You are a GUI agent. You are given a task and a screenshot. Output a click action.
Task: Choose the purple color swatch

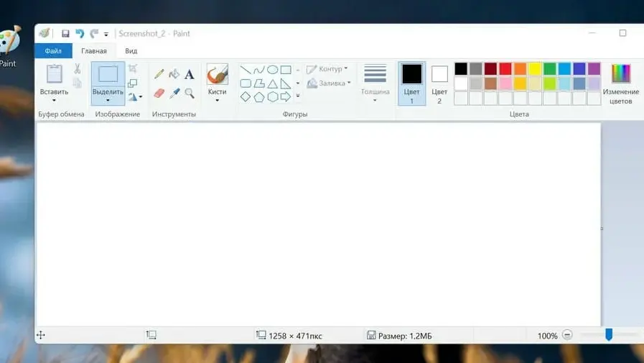(x=594, y=69)
